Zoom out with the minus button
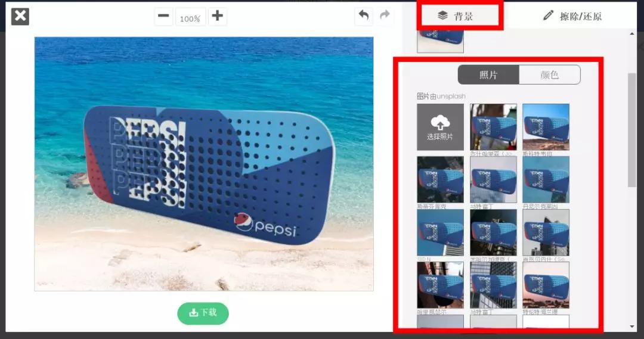The width and height of the screenshot is (644, 339). (163, 17)
